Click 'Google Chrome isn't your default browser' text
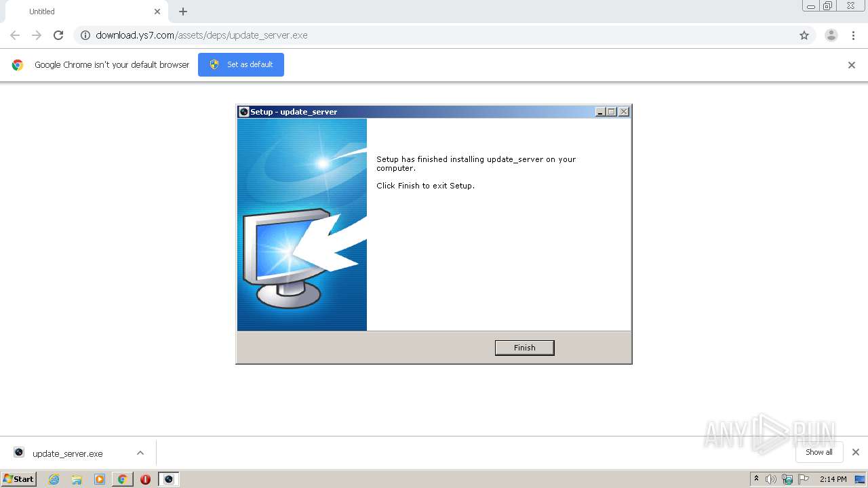868x488 pixels. coord(112,65)
